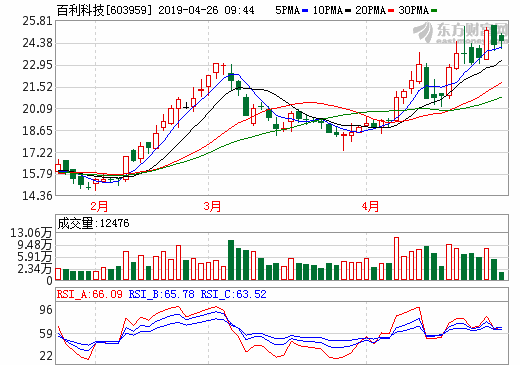Select the stock title 百利科技[603959]
This screenshot has width=520, height=365.
(104, 10)
